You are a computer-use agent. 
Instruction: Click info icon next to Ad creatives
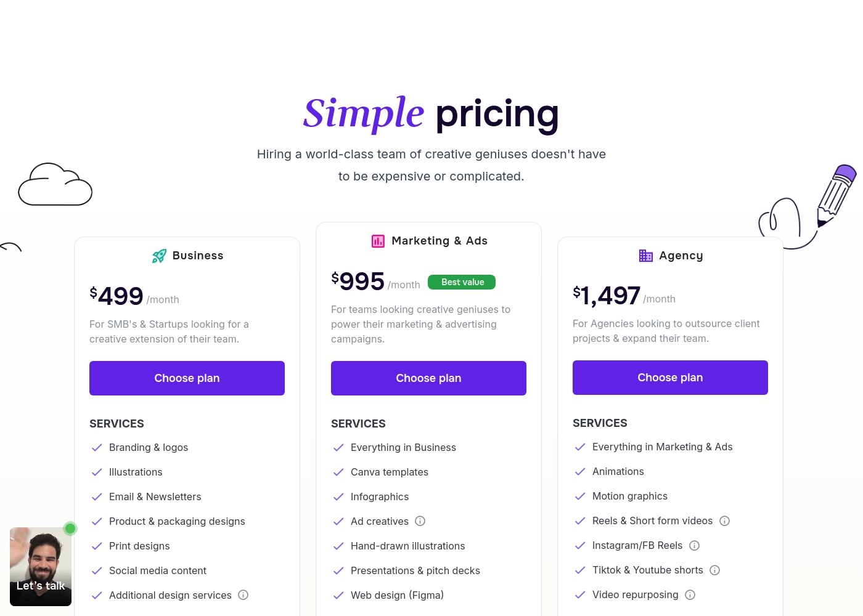tap(420, 521)
